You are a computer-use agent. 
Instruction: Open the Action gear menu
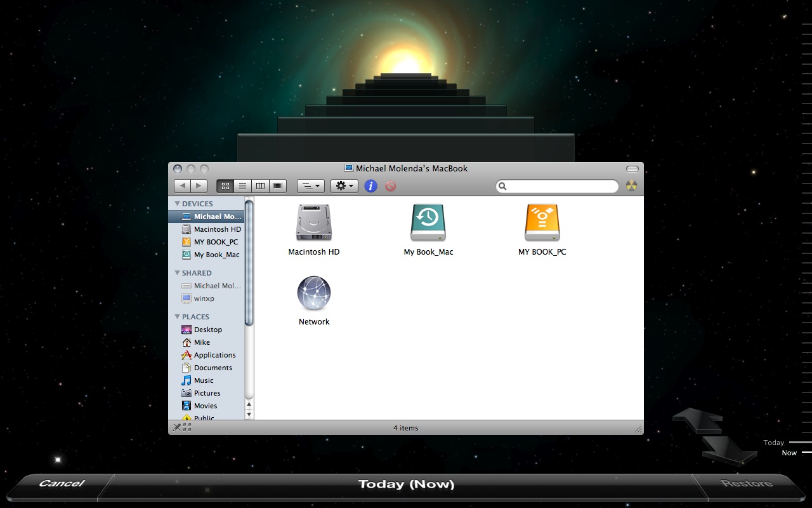point(344,186)
